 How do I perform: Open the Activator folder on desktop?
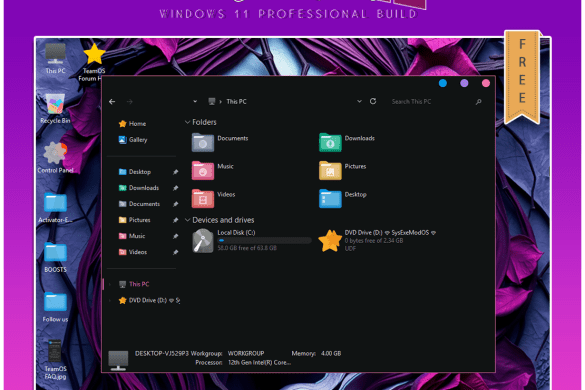(x=55, y=208)
